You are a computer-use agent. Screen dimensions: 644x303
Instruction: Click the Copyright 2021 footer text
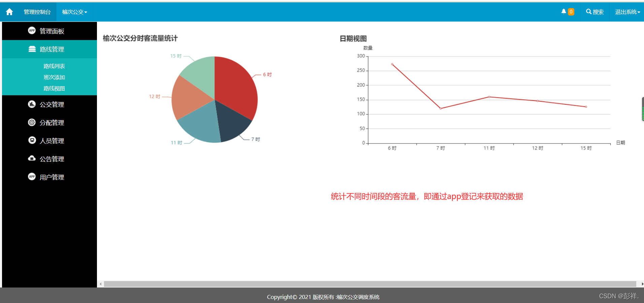(x=323, y=297)
